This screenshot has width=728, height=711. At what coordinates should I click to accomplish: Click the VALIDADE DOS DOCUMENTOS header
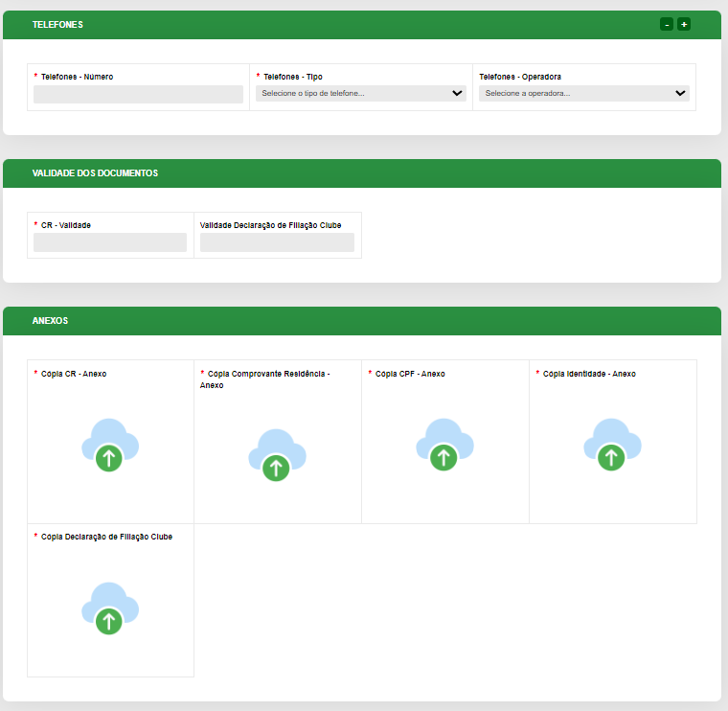(95, 173)
